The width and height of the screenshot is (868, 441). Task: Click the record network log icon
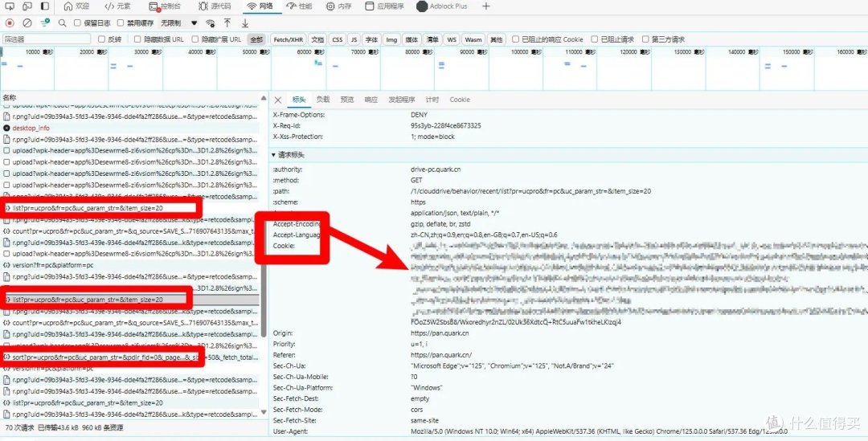[10, 23]
